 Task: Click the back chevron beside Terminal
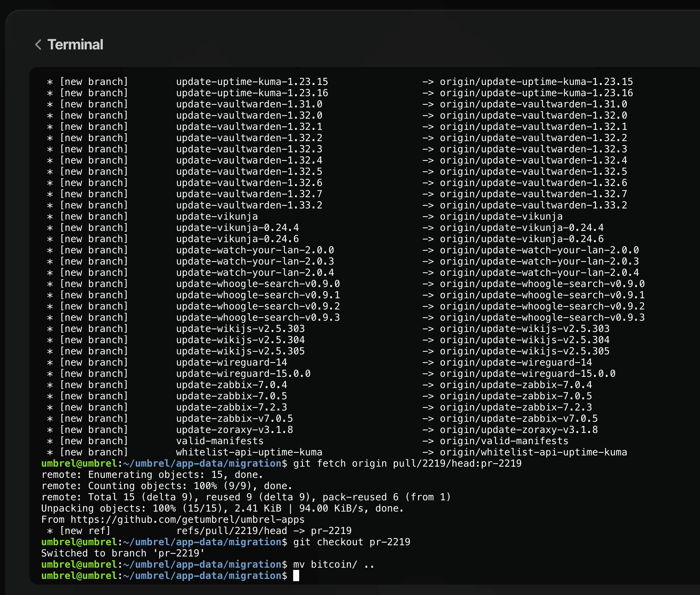[x=38, y=45]
